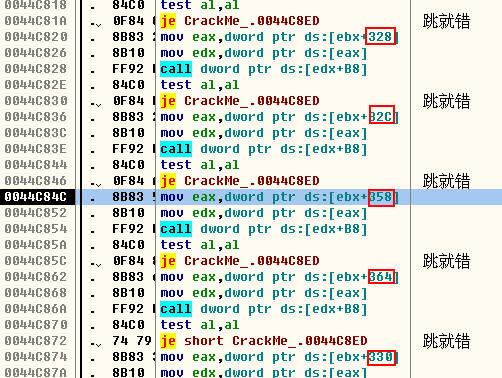Click address 0044C870 in the address column

point(36,325)
